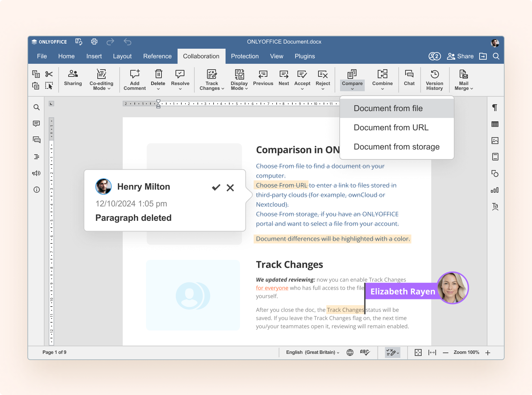532x395 pixels.
Task: Click the Print icon in title bar
Action: coord(94,42)
